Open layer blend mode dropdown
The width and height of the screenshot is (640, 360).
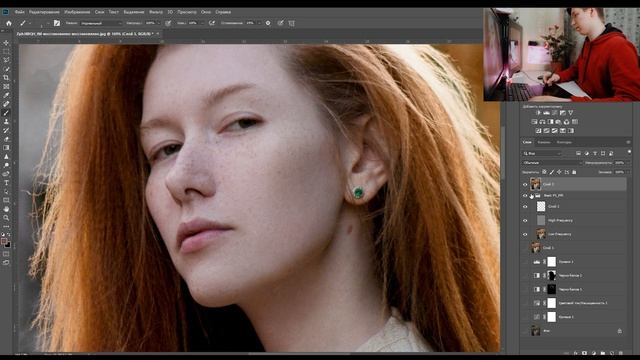[x=552, y=163]
